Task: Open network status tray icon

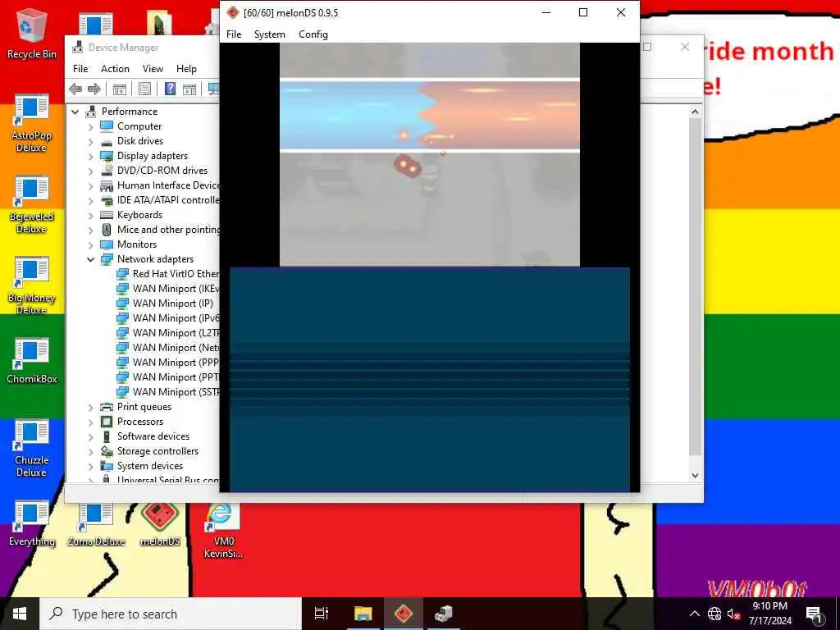Action: click(x=714, y=614)
